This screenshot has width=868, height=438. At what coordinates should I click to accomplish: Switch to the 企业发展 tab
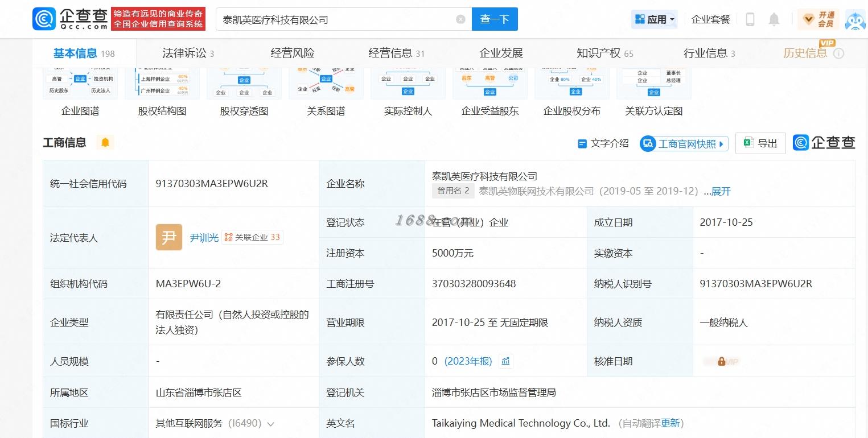point(501,53)
